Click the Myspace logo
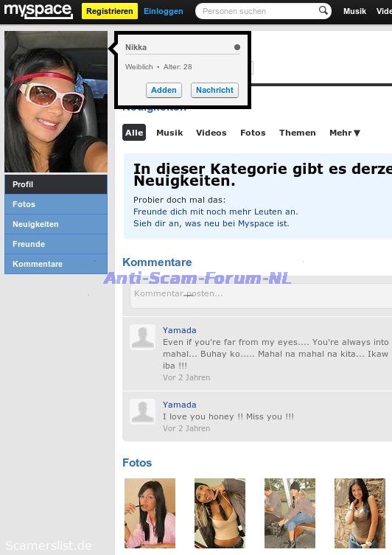Screen dimensions: 392x555 (x=38, y=11)
